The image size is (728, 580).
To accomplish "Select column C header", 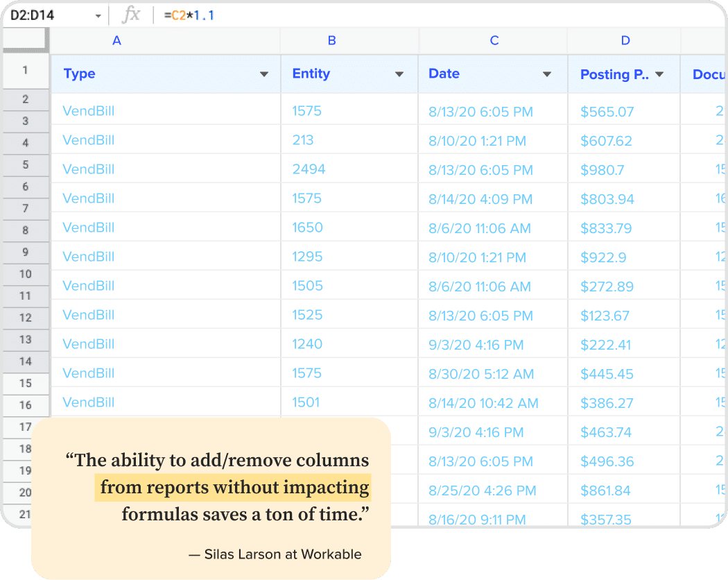I will (494, 41).
